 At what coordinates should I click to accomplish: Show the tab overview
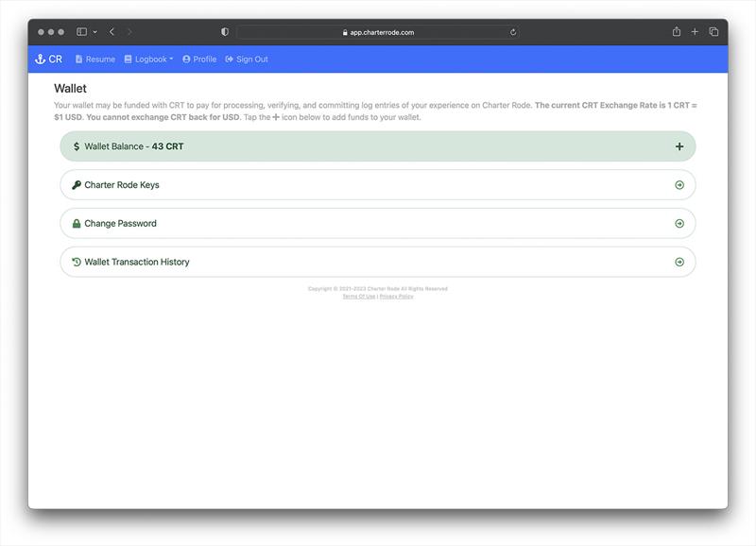(x=714, y=32)
